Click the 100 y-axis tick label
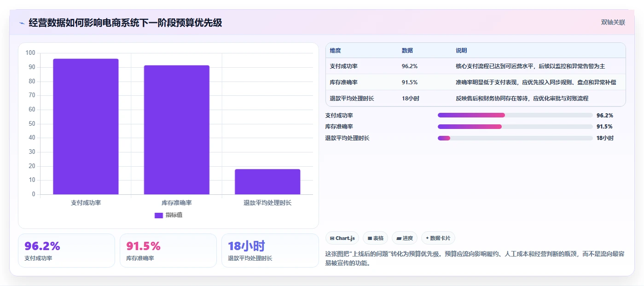Viewport: 644px width, 286px height. pyautogui.click(x=30, y=53)
